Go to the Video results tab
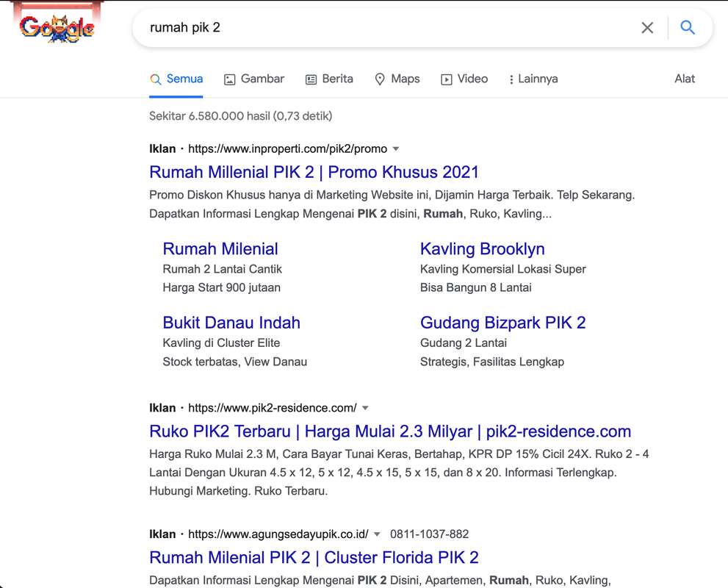The width and height of the screenshot is (728, 588). 464,79
